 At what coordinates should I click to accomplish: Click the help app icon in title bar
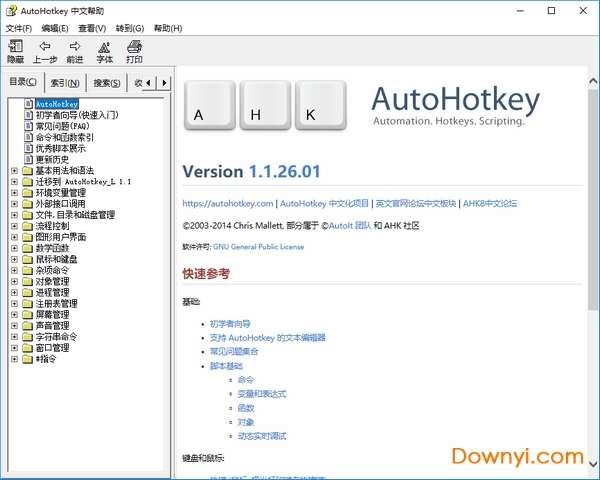[11, 11]
